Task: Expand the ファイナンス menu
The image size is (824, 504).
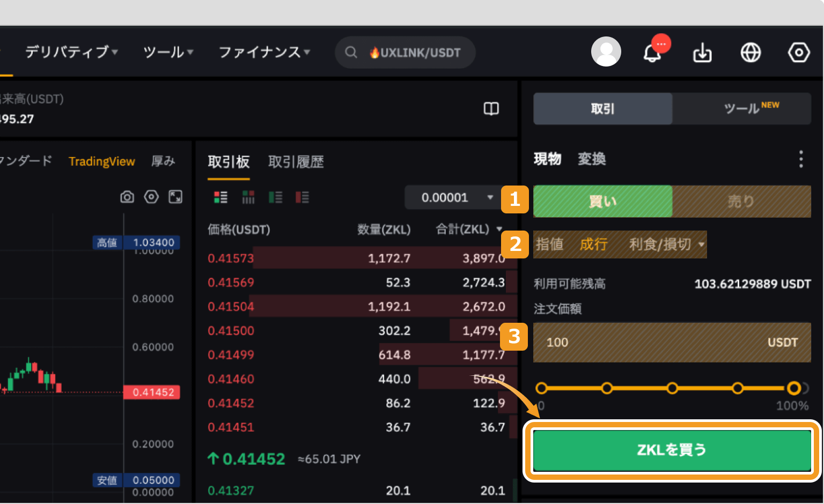Action: (264, 52)
